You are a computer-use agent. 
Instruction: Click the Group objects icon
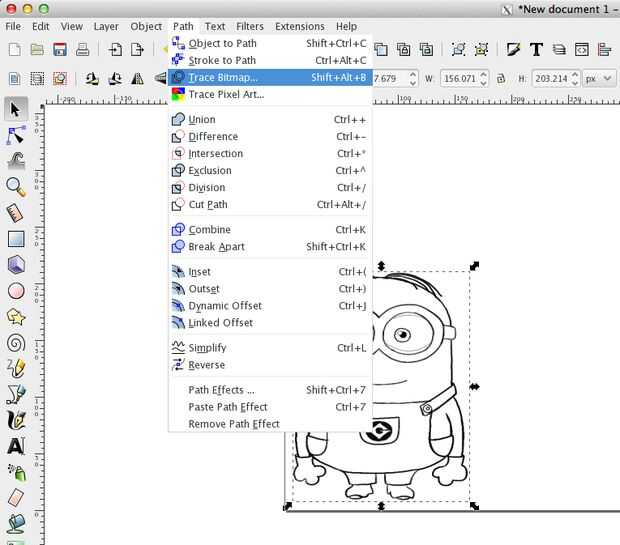point(458,50)
